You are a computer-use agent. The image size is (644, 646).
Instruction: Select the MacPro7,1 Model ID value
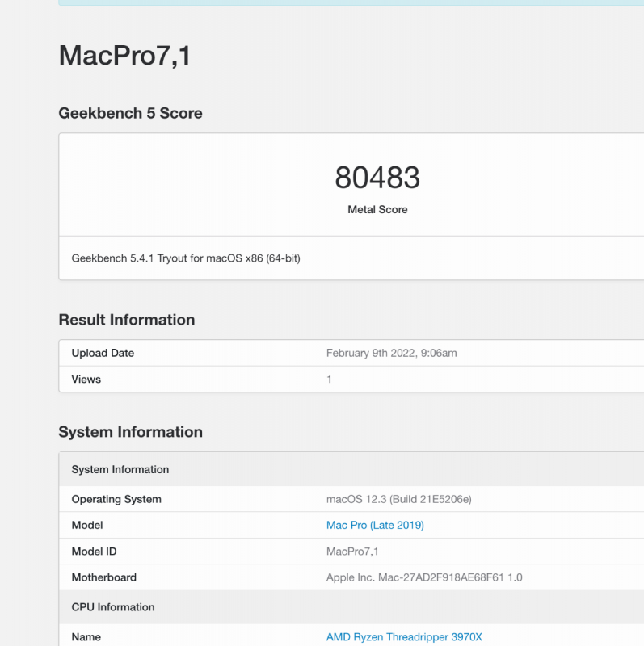[352, 552]
